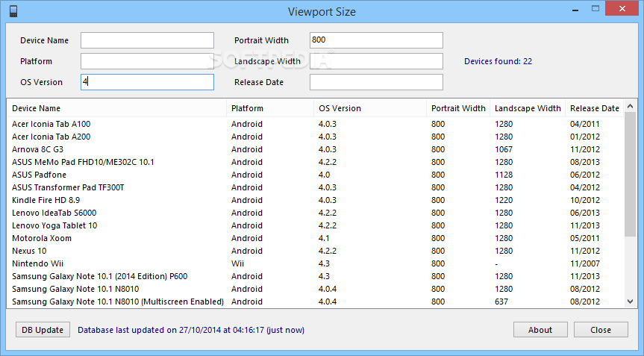Focus the Landscape Width filter field

coord(376,61)
